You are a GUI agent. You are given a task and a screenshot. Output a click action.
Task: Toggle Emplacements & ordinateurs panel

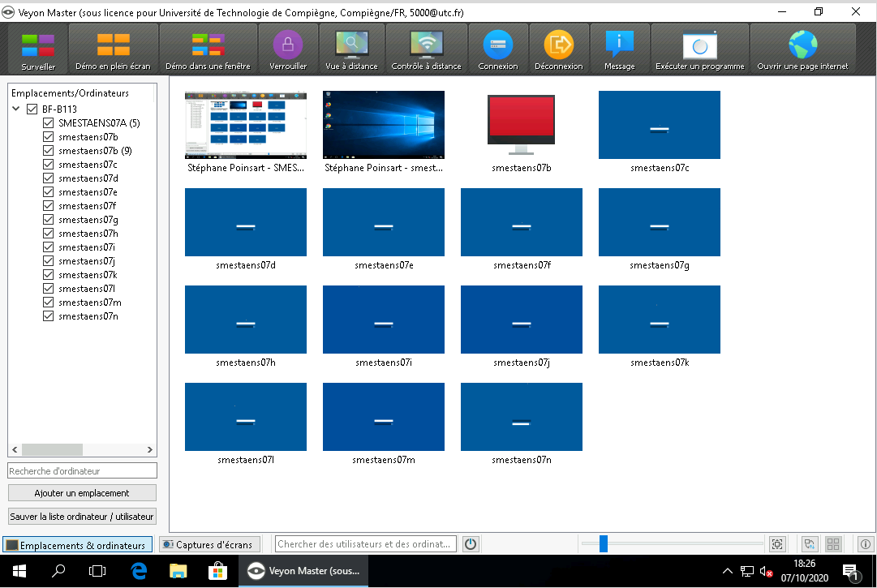coord(77,545)
